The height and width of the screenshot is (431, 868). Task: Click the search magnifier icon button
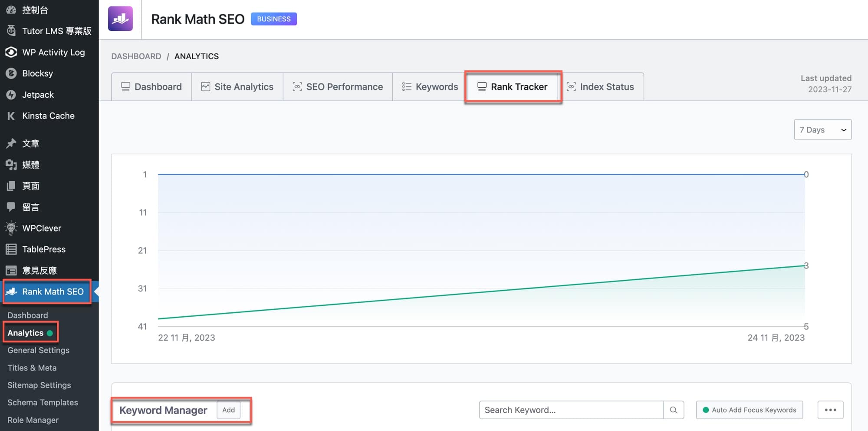pyautogui.click(x=674, y=410)
